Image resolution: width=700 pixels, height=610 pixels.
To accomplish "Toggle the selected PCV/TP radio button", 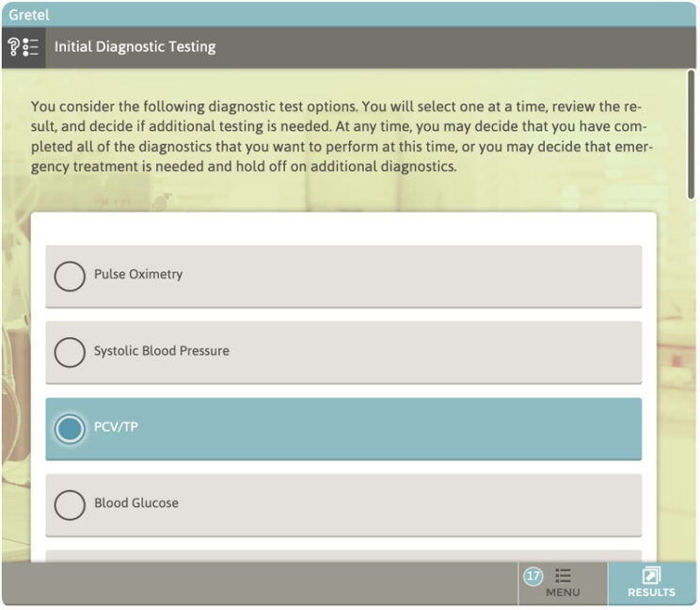I will 70,428.
